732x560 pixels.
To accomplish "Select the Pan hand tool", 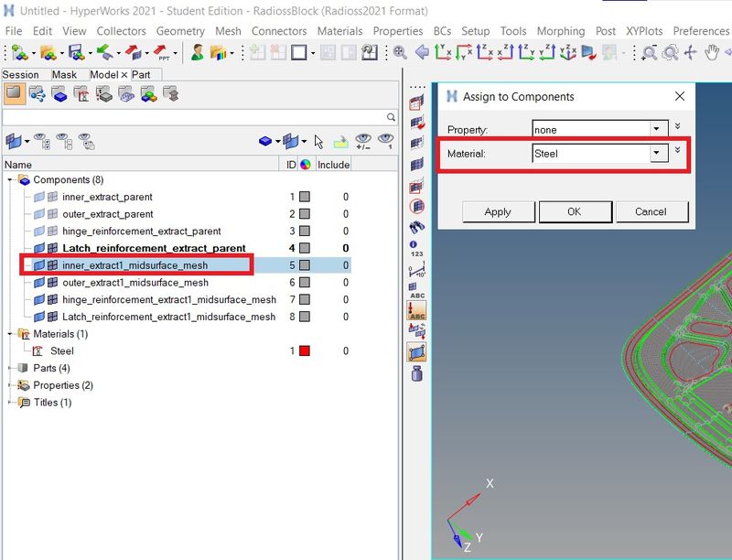I will pos(711,52).
